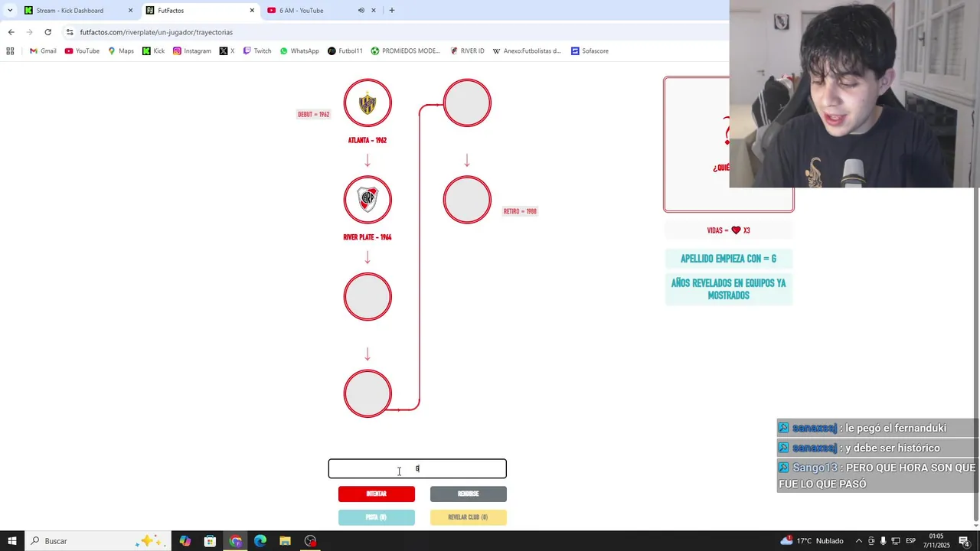
Task: Open the RIVER ID bookmark
Action: coord(468,51)
